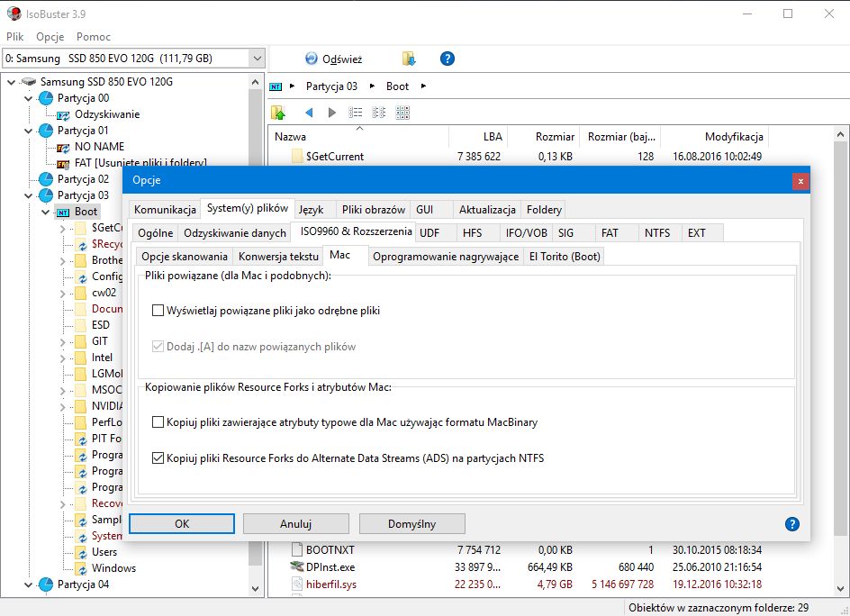This screenshot has width=850, height=616.
Task: Click Boot in breadcrumb path
Action: point(397,86)
